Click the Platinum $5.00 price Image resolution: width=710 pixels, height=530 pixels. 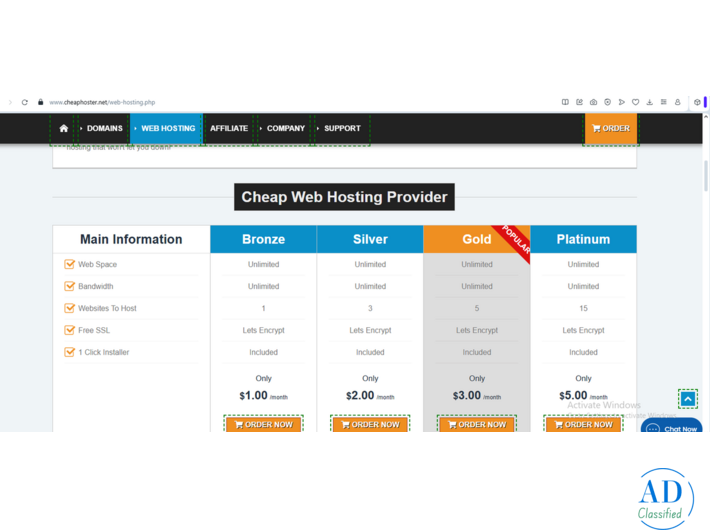(x=573, y=395)
